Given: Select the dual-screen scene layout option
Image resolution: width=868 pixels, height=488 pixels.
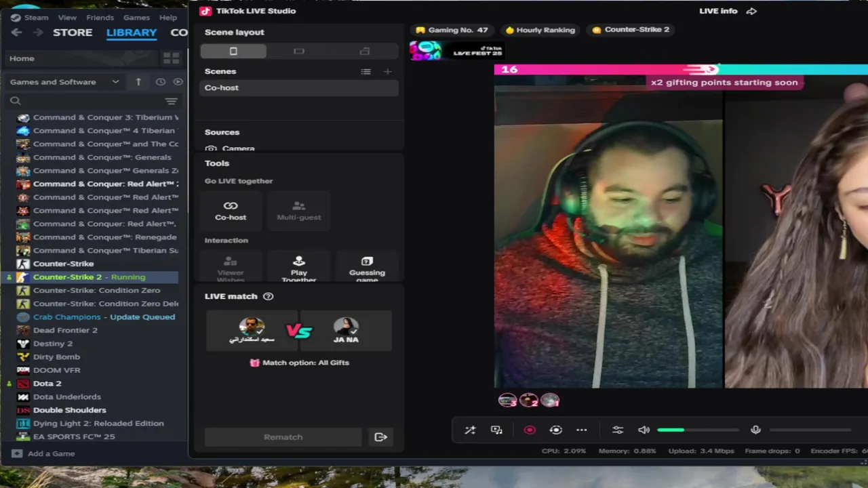Looking at the screenshot, I should (365, 52).
